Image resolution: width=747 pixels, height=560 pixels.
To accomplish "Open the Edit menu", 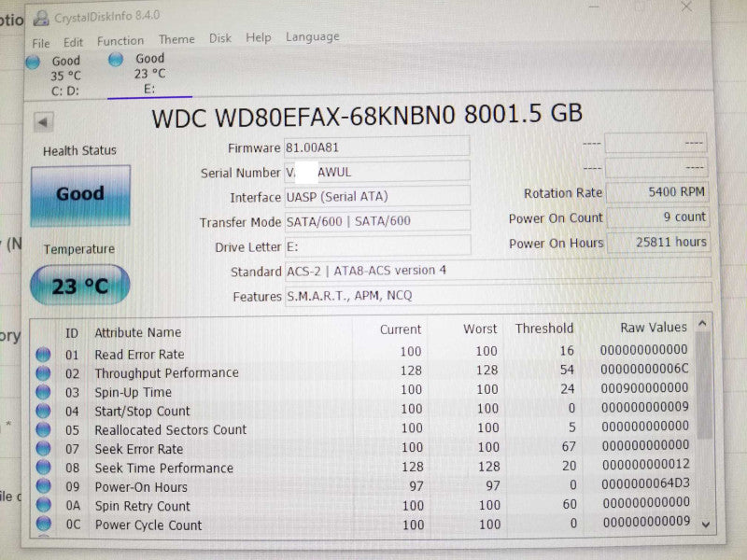I will click(74, 42).
